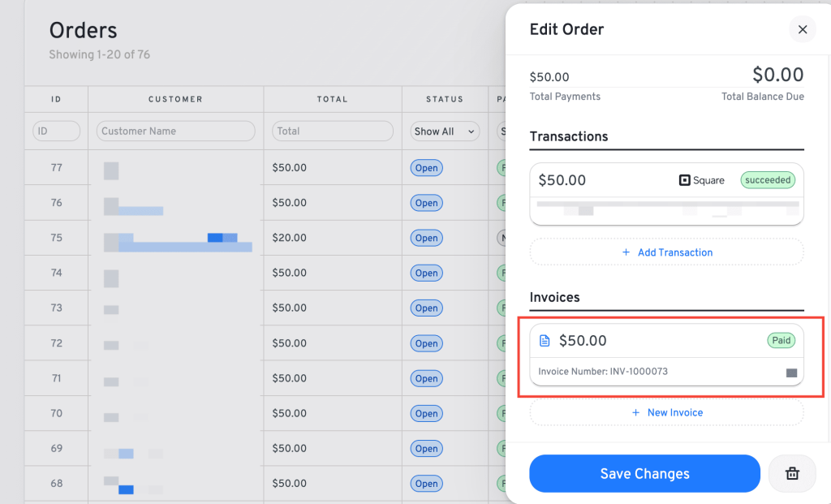
Task: Click the Square payment logo
Action: (702, 180)
